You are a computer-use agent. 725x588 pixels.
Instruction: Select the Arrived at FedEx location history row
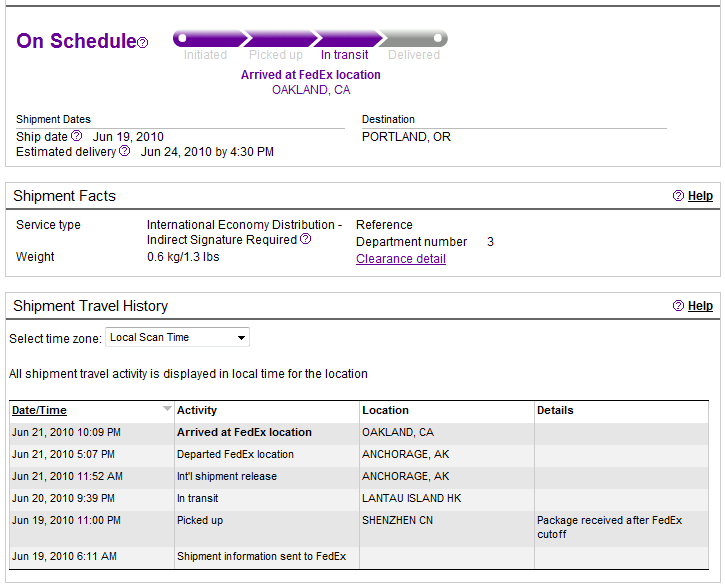[x=359, y=432]
